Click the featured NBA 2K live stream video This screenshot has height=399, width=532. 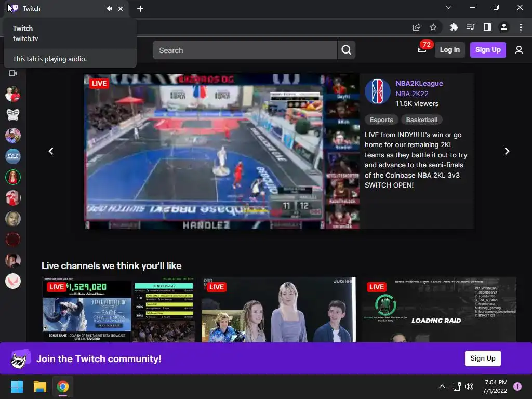coord(222,151)
